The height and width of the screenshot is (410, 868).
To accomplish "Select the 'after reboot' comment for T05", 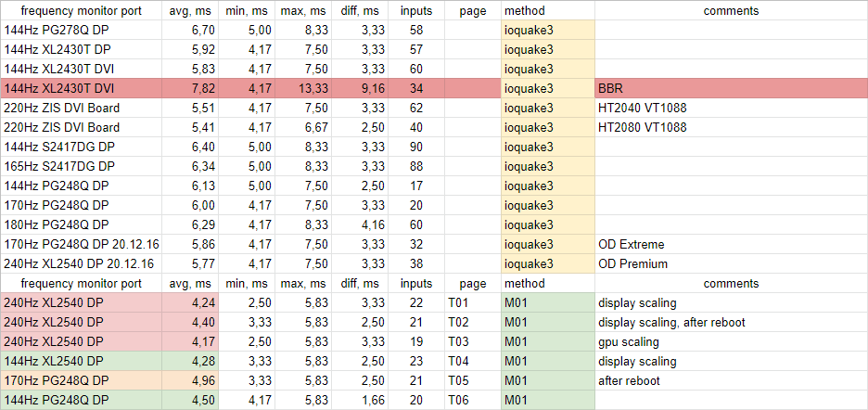I will coord(730,380).
